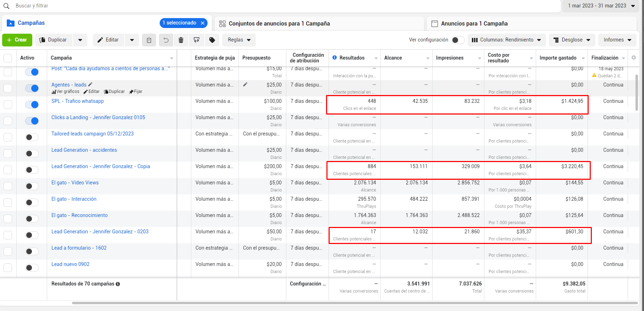
Task: Click the 2.076.134 Alcance result value
Action: pyautogui.click(x=417, y=183)
